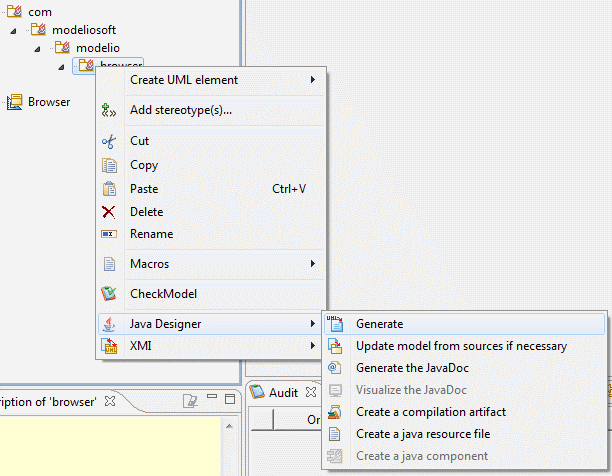Click the Copy pages icon
Screen dimensions: 612x476
(x=109, y=165)
